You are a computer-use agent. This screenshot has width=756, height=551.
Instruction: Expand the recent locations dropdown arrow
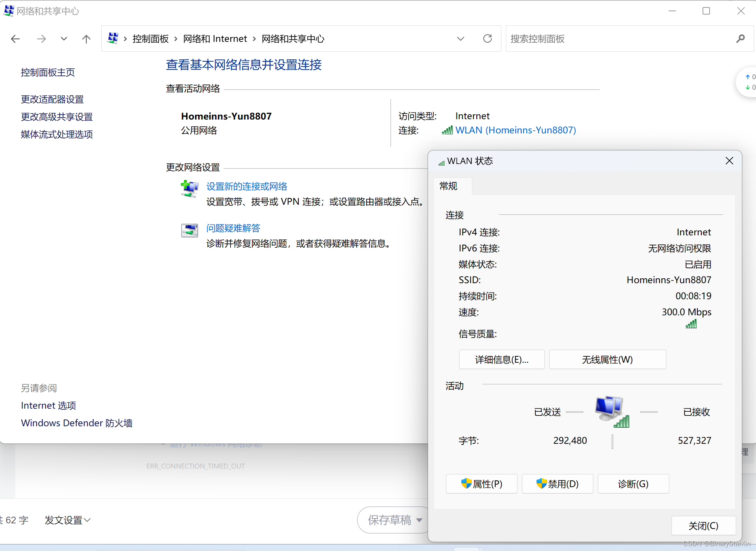[x=64, y=39]
